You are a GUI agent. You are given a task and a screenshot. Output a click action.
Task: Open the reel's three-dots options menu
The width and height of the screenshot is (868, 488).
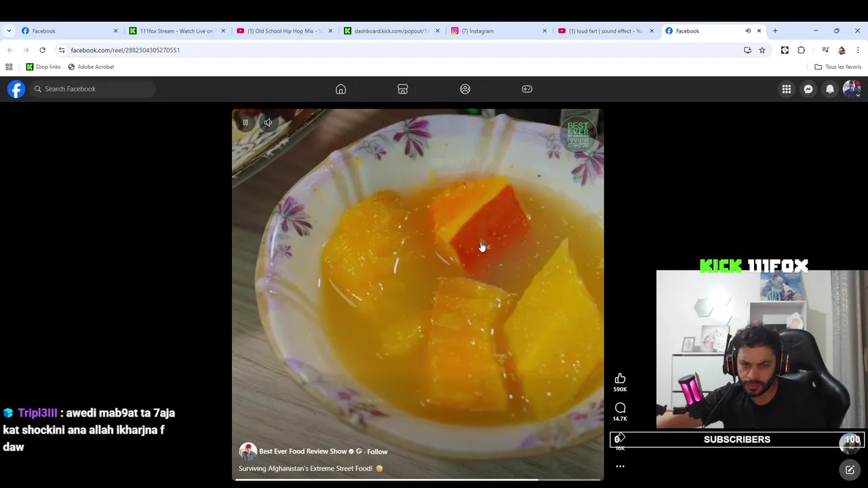coord(620,466)
